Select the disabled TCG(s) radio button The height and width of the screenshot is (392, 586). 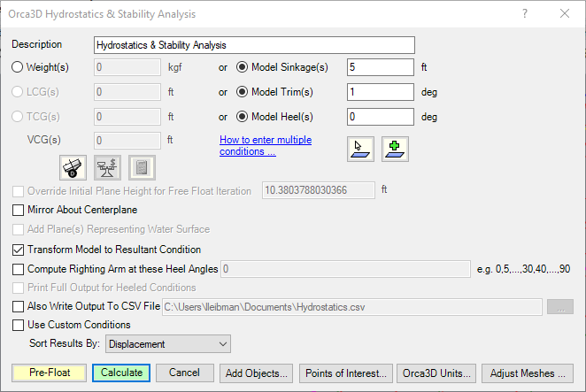click(17, 117)
